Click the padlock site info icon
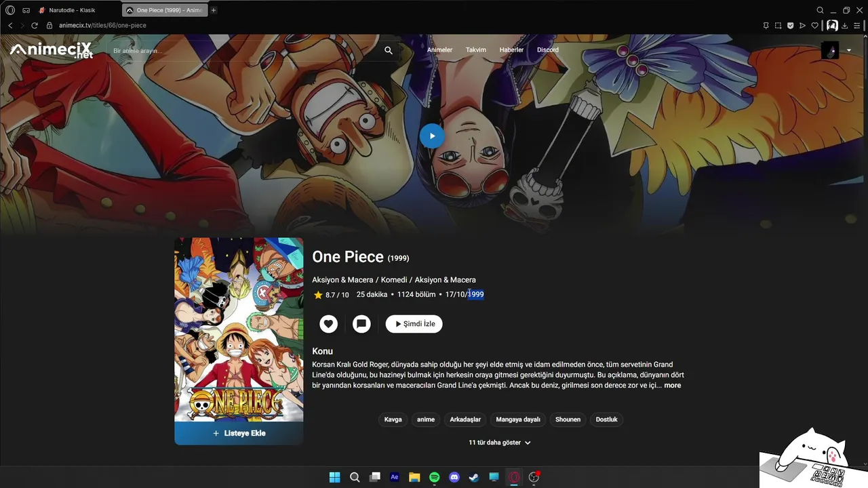The height and width of the screenshot is (488, 868). 50,25
